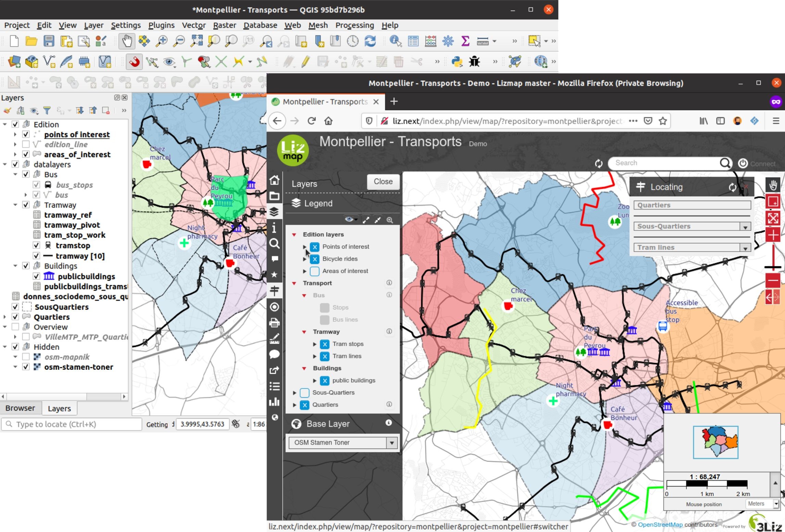Toggle visibility of Areas of interest layer
The image size is (785, 532).
(314, 271)
